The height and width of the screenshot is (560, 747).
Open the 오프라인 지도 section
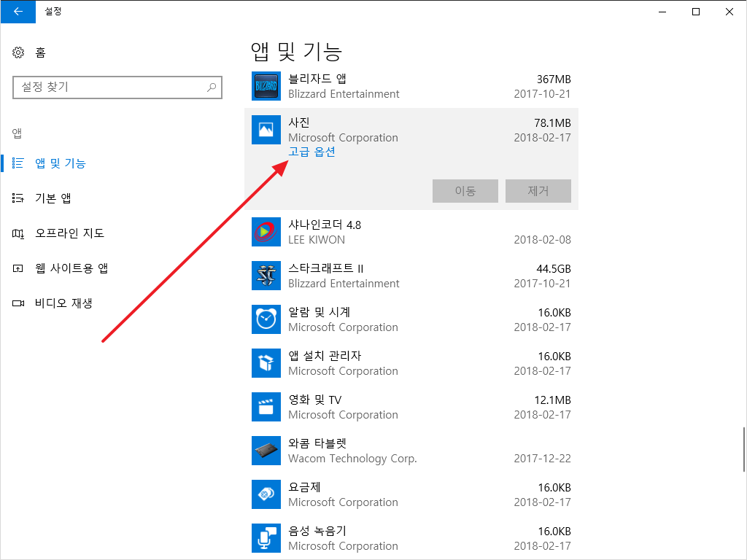tap(69, 233)
